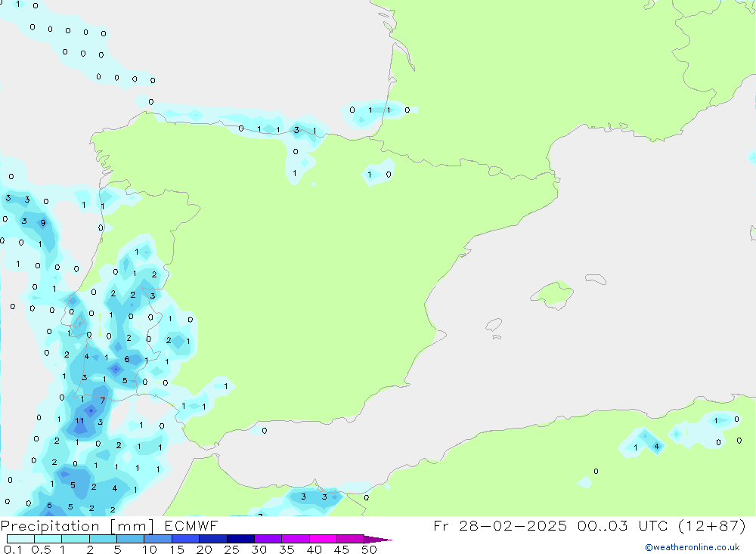The height and width of the screenshot is (554, 756).
Task: Click the Menorca island outline
Action: (x=596, y=280)
